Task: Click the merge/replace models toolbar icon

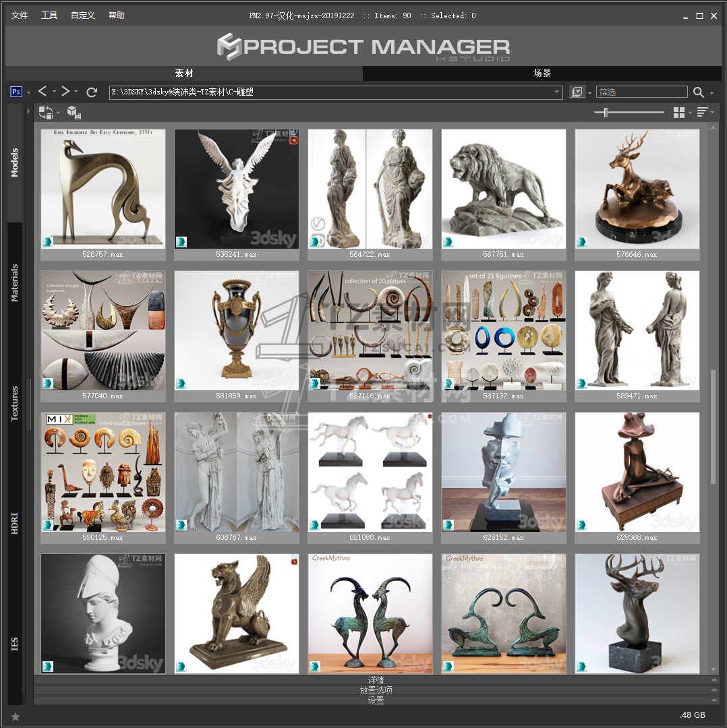Action: tap(46, 113)
